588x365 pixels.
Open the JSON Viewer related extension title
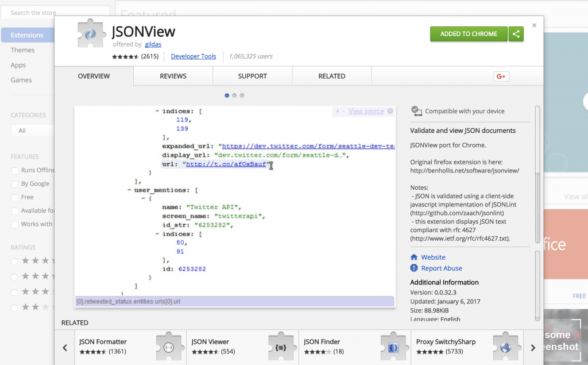click(x=210, y=341)
